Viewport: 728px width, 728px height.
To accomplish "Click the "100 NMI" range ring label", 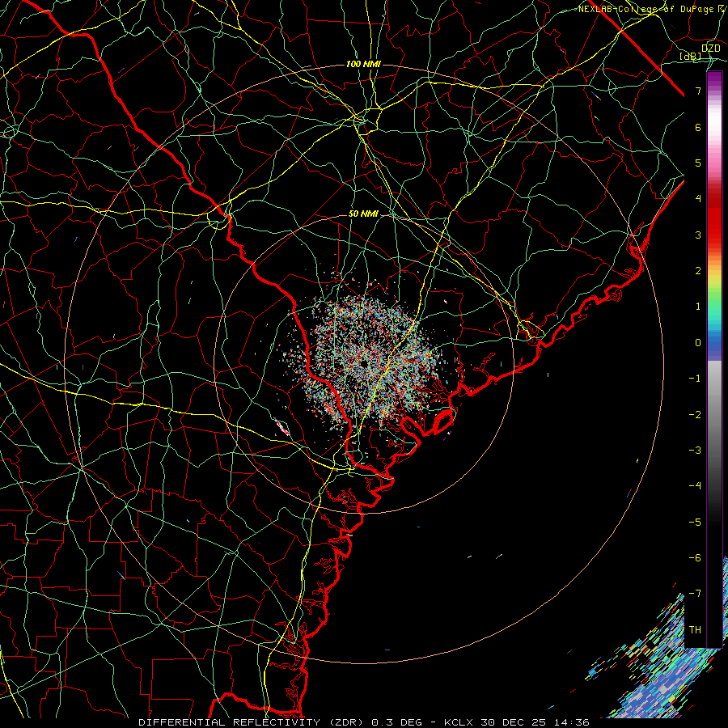I will [x=363, y=64].
